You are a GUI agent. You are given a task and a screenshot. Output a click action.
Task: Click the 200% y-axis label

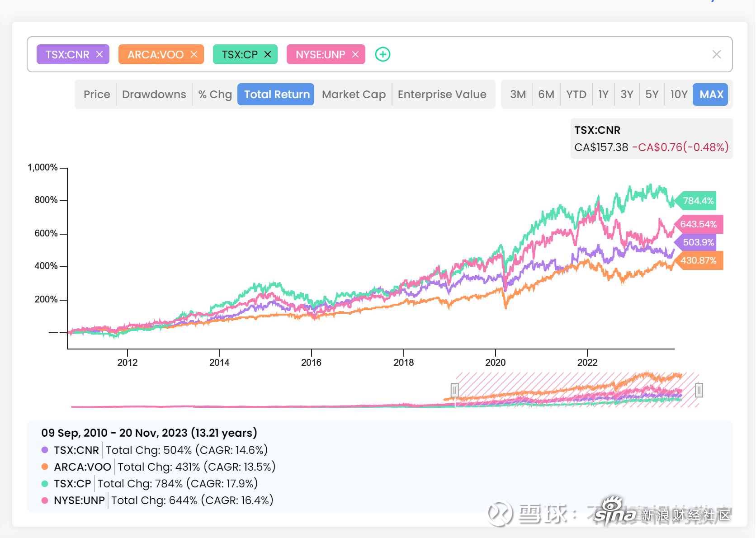click(46, 299)
